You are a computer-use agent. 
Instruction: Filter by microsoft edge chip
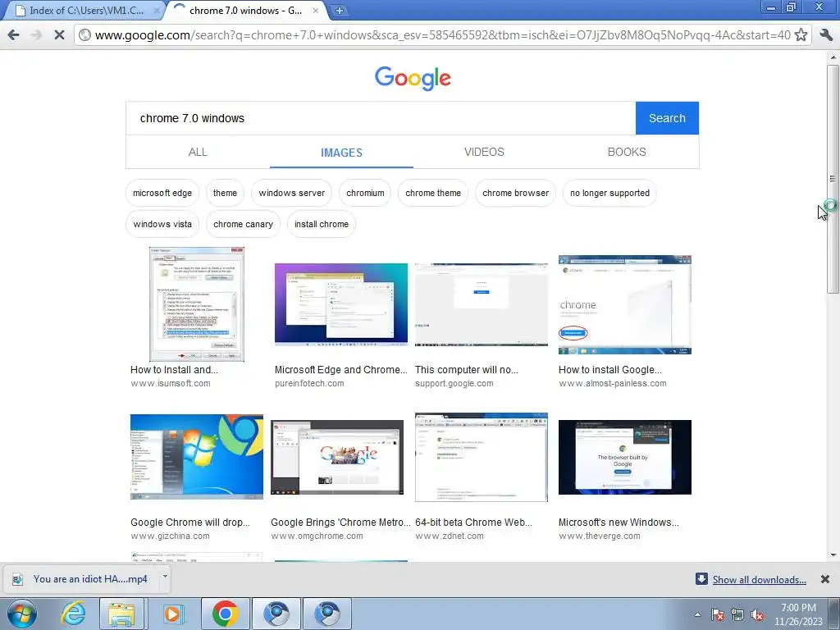click(x=162, y=193)
